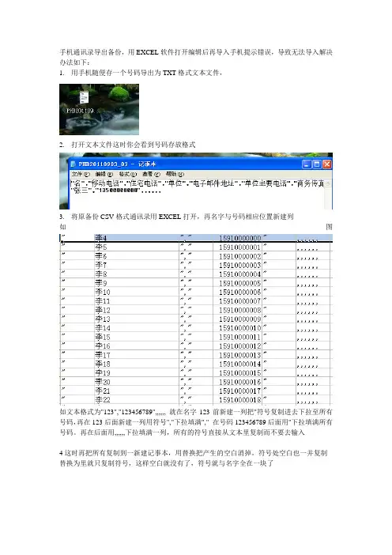This screenshot has height=555, width=392.
Task: Open the 格式 menu in Notepad
Action: pos(127,174)
